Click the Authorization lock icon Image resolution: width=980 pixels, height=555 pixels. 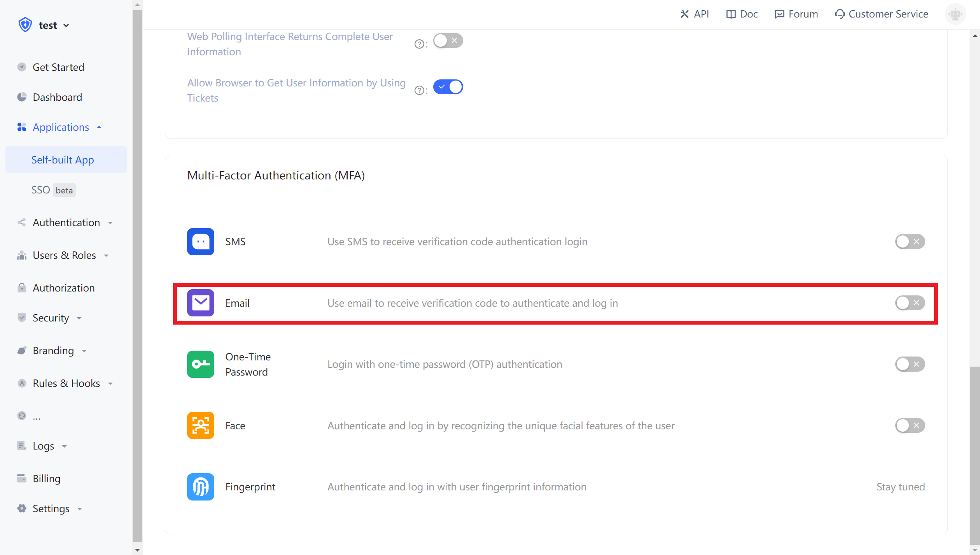22,288
